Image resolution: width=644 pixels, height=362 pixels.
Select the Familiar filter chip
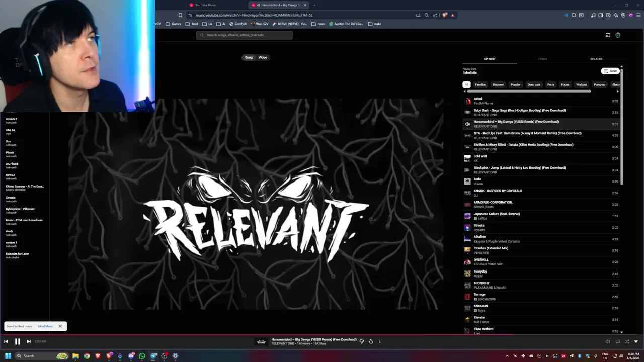click(480, 84)
